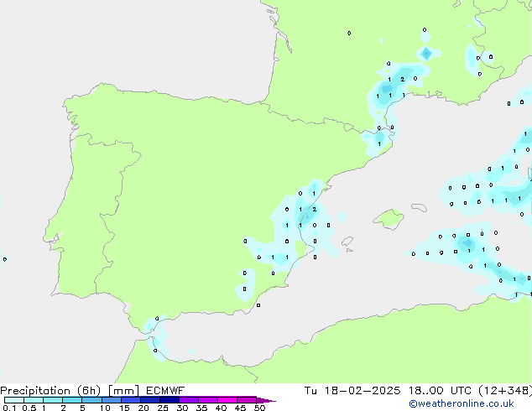Click the legend value '25'
This screenshot has width=532, height=411.
[163, 408]
